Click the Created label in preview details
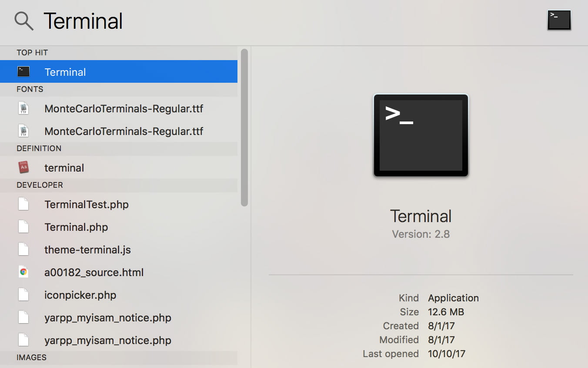 [x=401, y=326]
